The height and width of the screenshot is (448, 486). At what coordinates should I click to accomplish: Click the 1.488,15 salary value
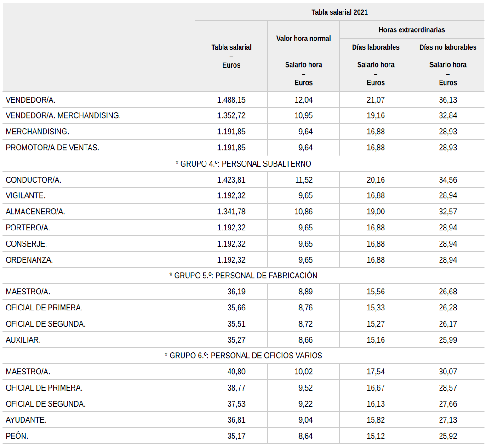[x=231, y=100]
